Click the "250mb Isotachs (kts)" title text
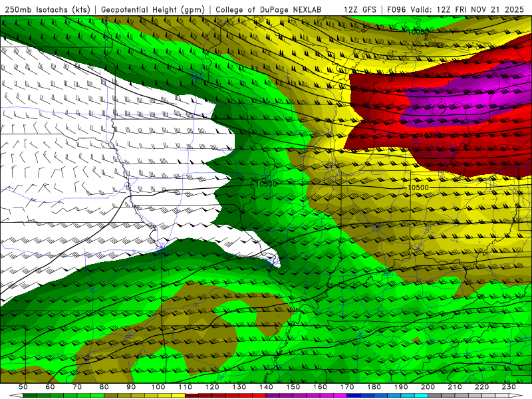Image resolution: width=532 pixels, height=399 pixels. (x=47, y=9)
